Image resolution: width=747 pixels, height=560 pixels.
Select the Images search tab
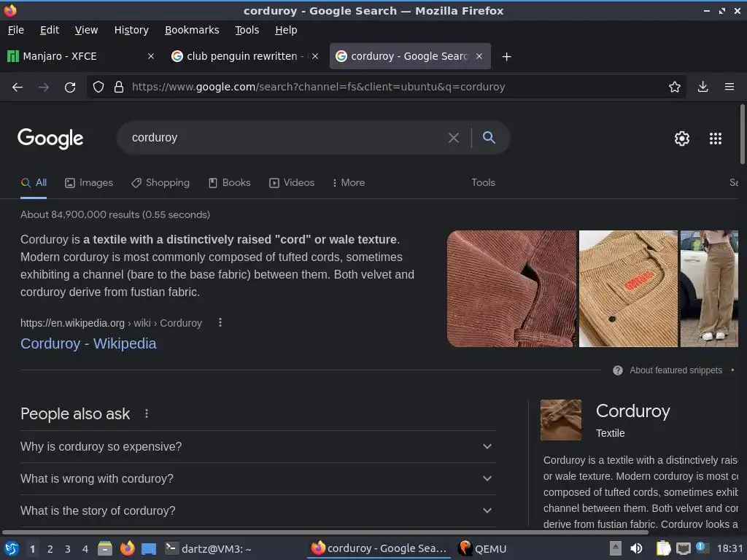[89, 183]
